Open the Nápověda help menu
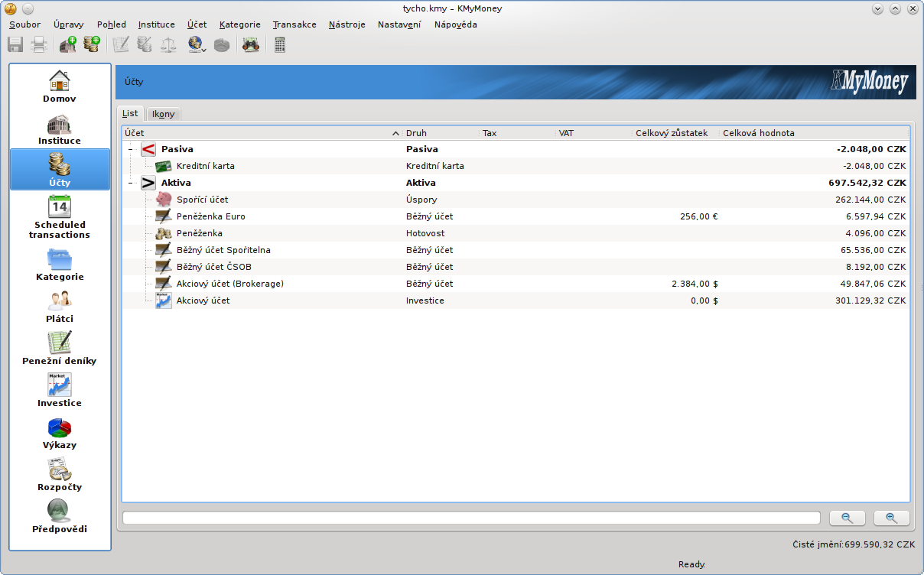 pos(456,24)
